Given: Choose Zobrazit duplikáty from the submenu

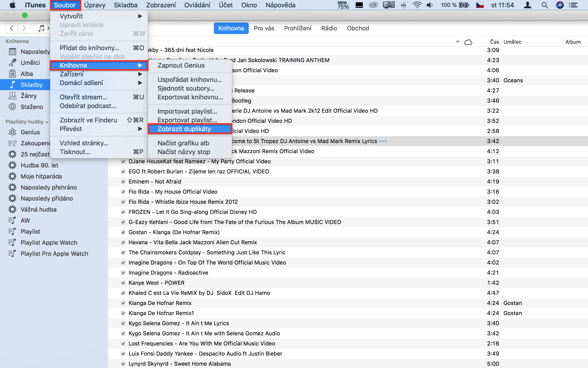Looking at the screenshot, I should click(x=190, y=129).
